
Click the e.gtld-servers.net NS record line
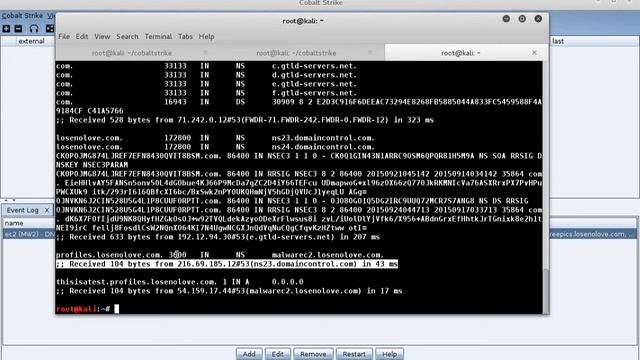(x=206, y=84)
